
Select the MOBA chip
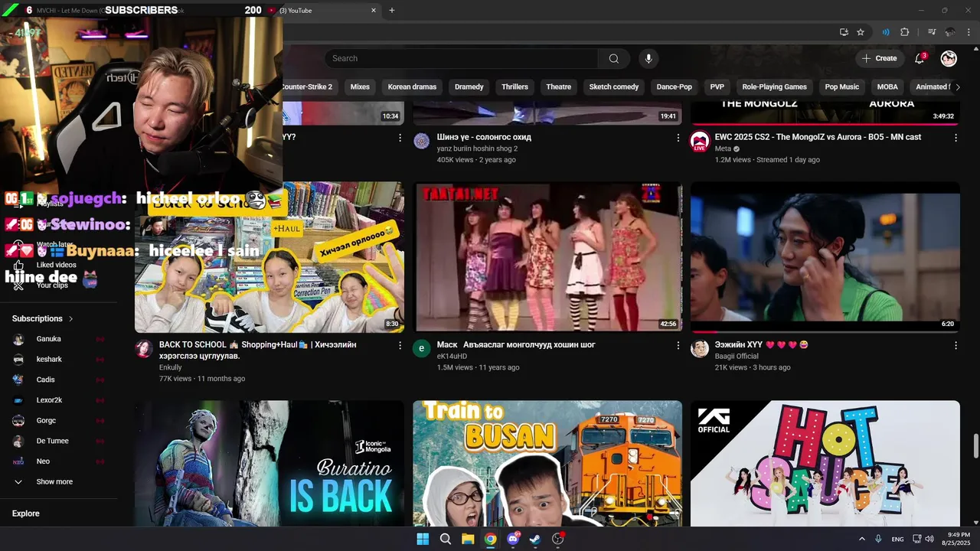click(887, 86)
